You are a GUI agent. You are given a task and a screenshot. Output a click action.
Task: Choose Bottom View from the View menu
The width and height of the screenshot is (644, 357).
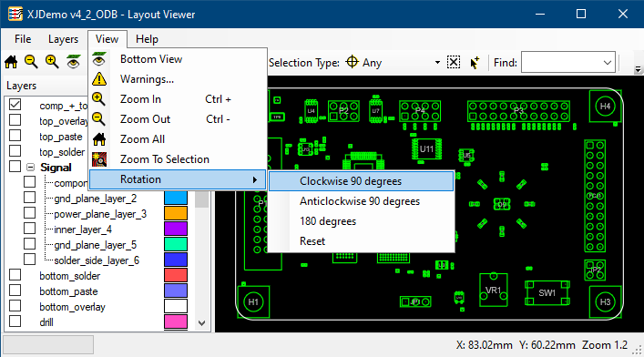pyautogui.click(x=178, y=59)
